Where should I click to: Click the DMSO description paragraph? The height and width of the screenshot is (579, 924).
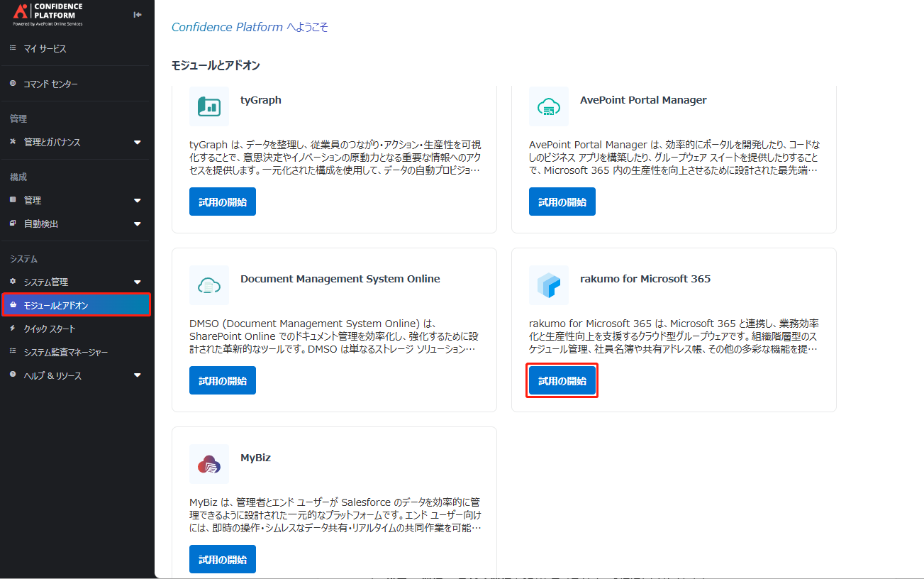pos(335,336)
